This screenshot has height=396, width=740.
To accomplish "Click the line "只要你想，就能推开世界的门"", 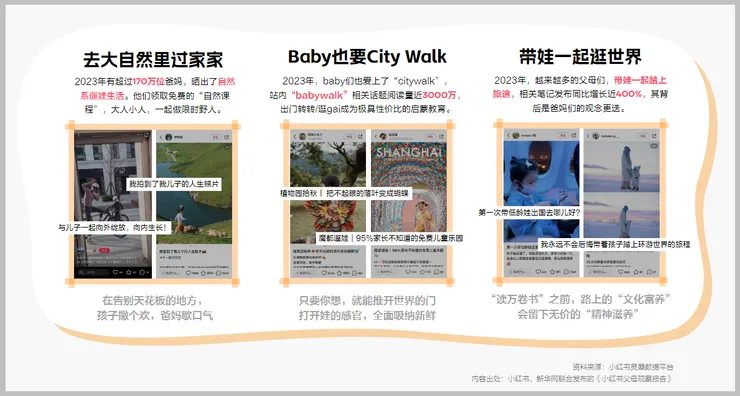I will coord(367,300).
